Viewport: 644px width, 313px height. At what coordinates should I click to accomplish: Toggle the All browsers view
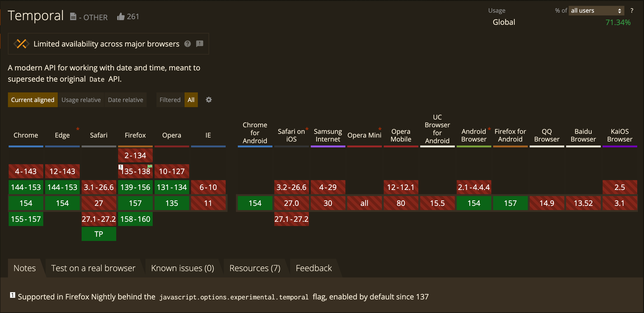[x=191, y=100]
